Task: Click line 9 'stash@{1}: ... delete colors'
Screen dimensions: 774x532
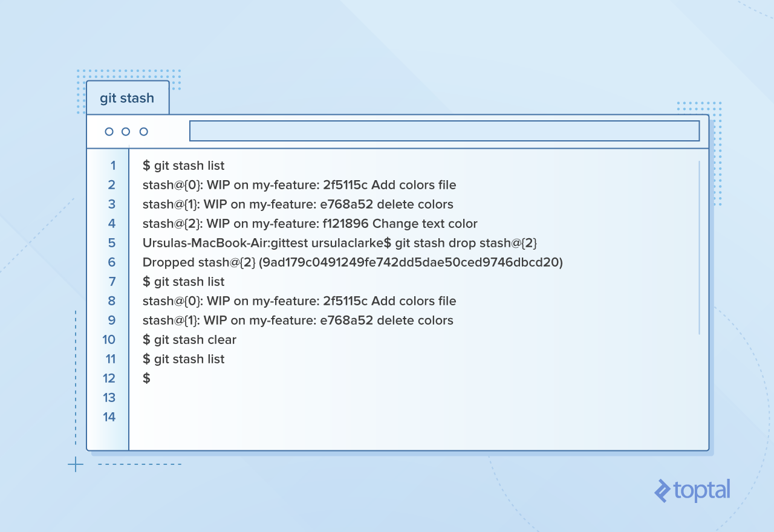Action: tap(298, 320)
